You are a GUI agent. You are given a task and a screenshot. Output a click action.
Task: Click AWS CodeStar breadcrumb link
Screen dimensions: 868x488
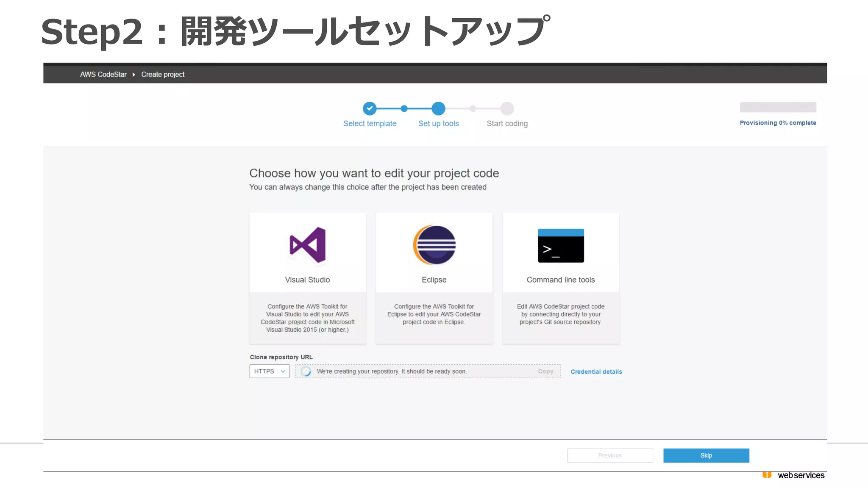click(x=103, y=74)
